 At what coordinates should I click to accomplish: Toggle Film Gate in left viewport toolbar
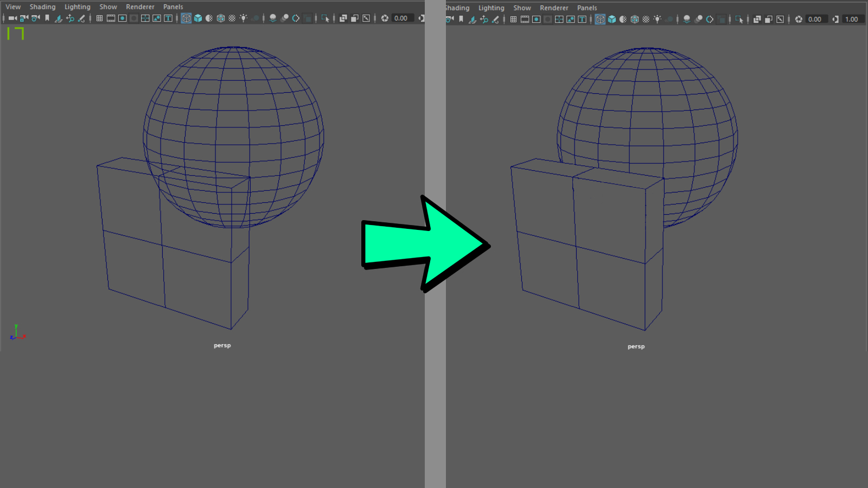coord(111,18)
